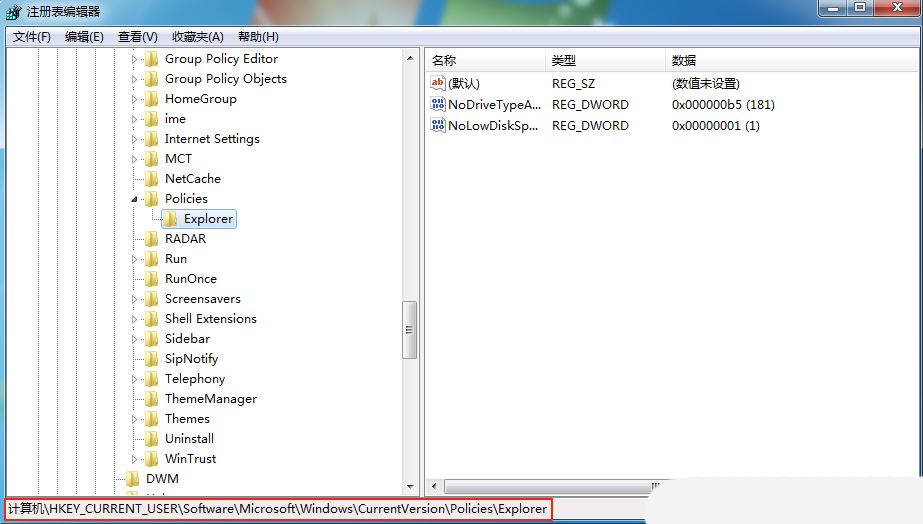Click the registry editor title bar icon
Screen dimensions: 923x524
(14, 12)
